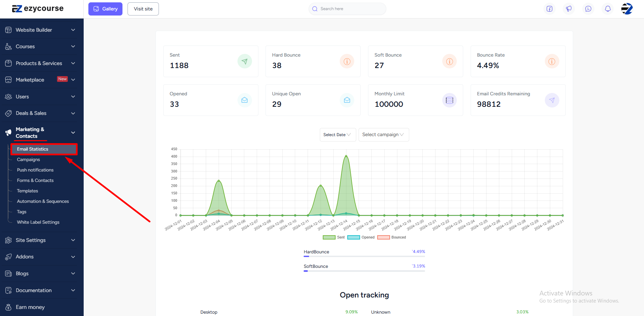
Task: Click the 2024-12-04 Sent peak point
Action: (219, 181)
